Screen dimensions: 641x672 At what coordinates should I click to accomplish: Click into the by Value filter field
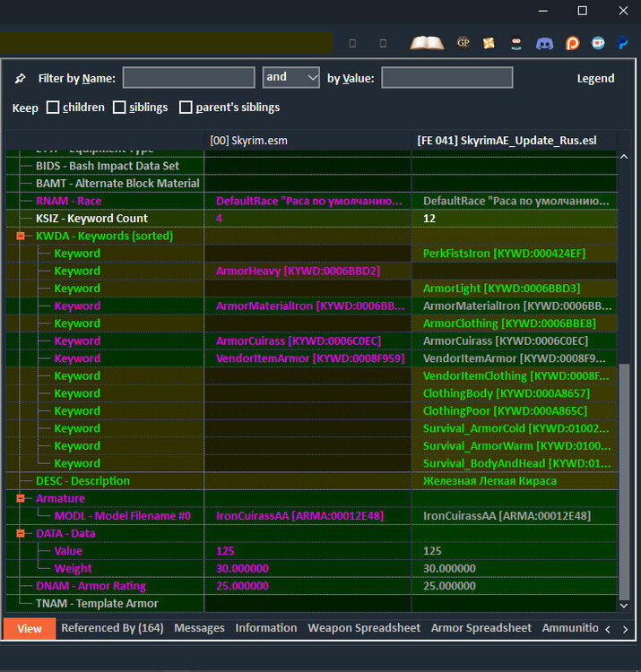[447, 78]
